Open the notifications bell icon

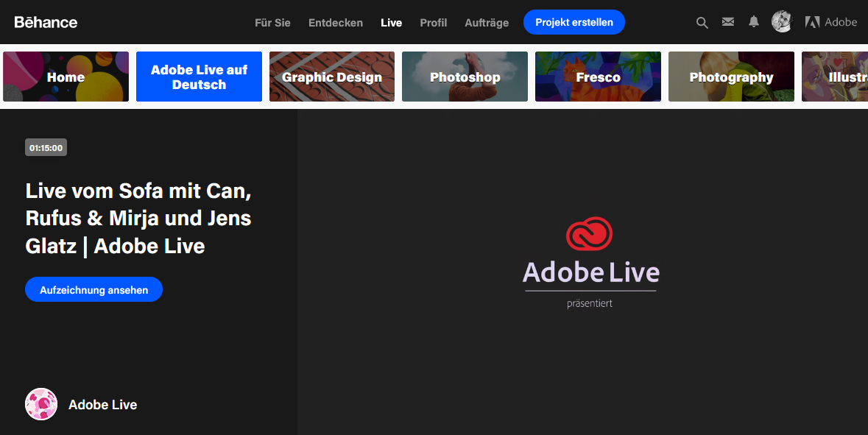click(753, 22)
